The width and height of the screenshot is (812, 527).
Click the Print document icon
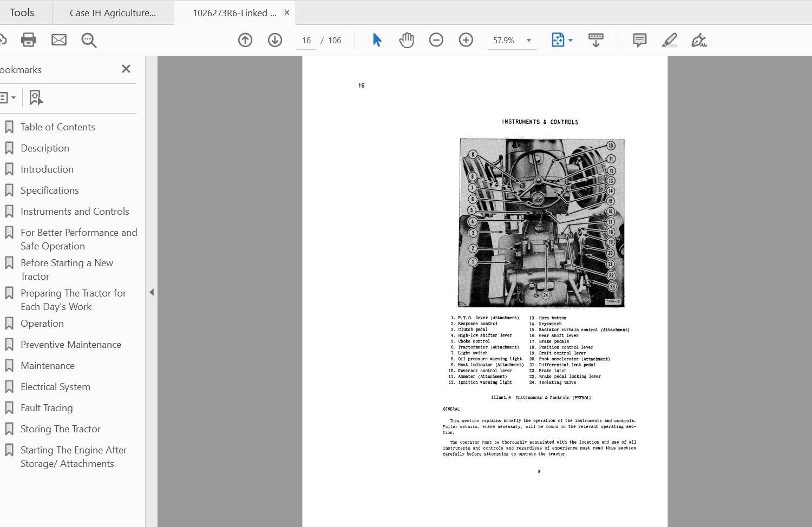[28, 39]
